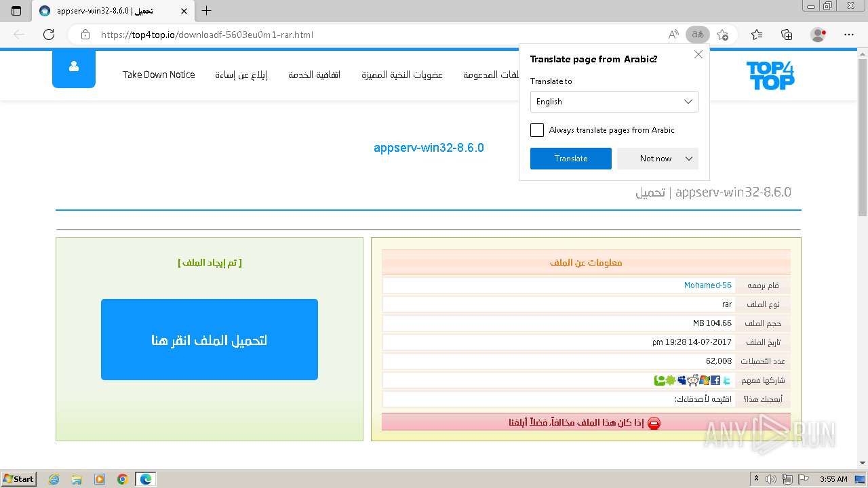The height and width of the screenshot is (488, 868).
Task: Click the تم إيجاد الملف green text
Action: [x=210, y=263]
